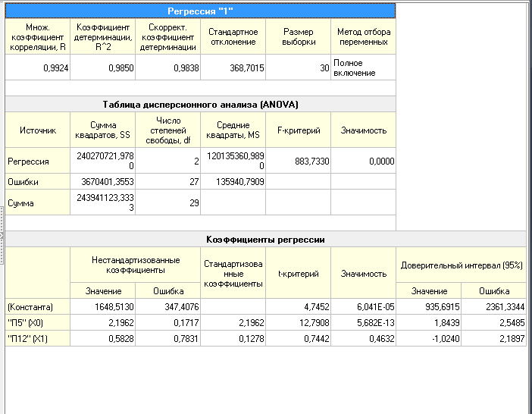Click the mean square 120135360,9890
Viewport: 532px width, 414px height.
click(233, 161)
